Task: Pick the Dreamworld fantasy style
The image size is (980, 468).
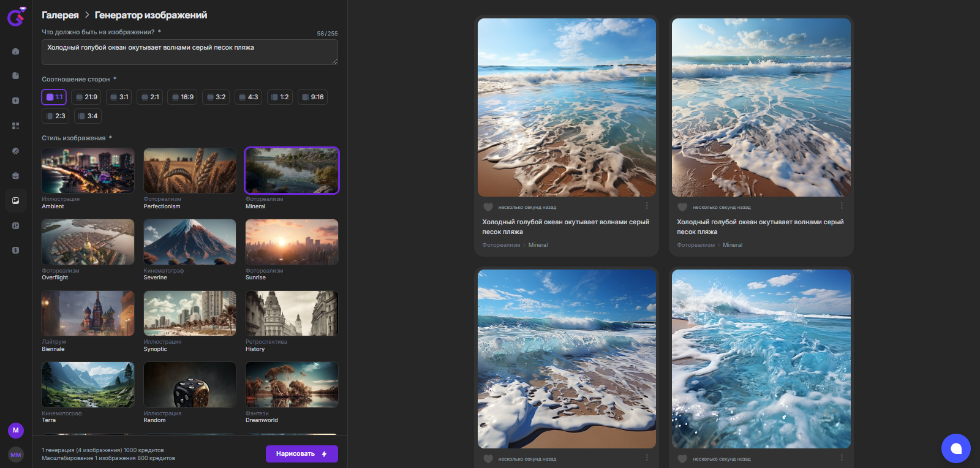Action: tap(292, 385)
